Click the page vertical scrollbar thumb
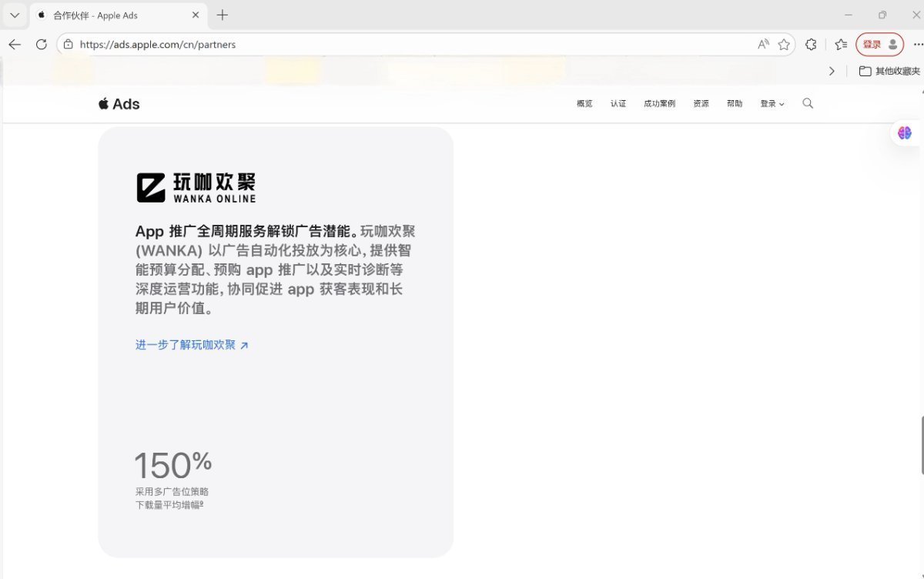Image resolution: width=924 pixels, height=579 pixels. 922,444
